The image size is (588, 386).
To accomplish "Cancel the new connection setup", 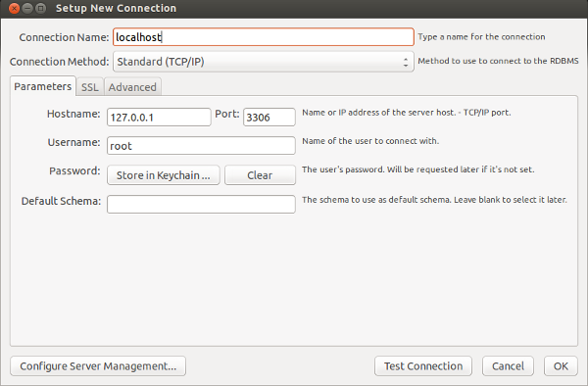I will (508, 366).
